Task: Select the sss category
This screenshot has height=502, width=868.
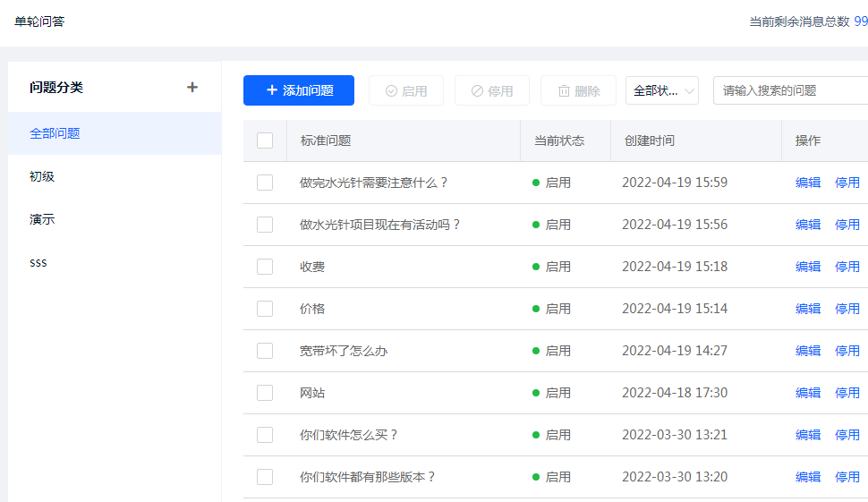Action: pyautogui.click(x=38, y=262)
